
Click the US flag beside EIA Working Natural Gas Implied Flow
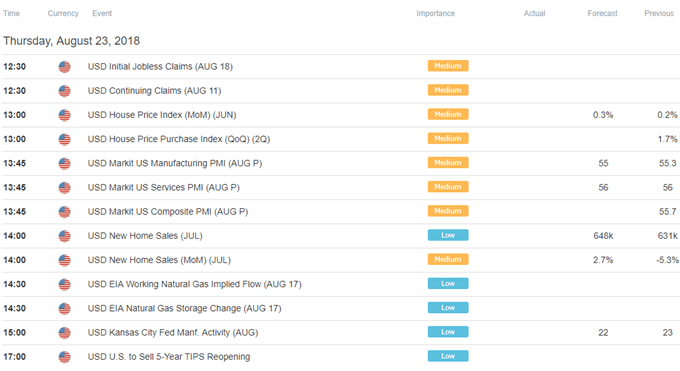point(65,285)
